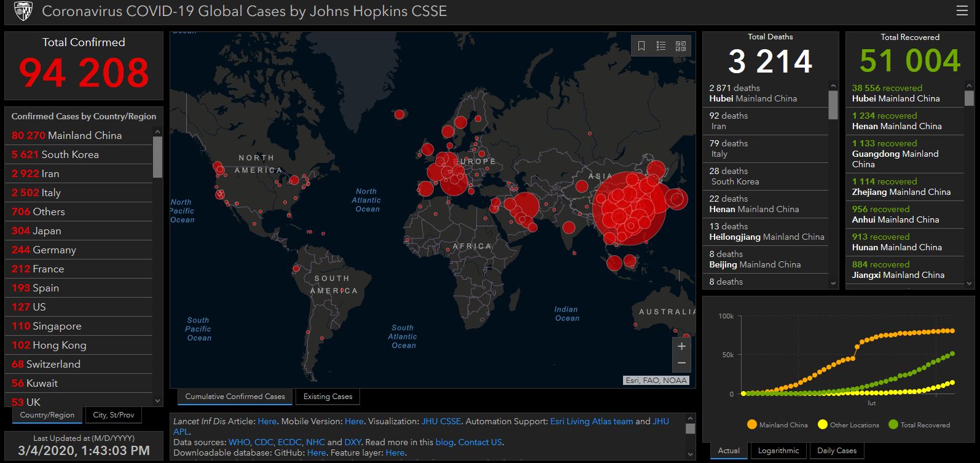The image size is (980, 463).
Task: Click recovered list scroll down arrow
Action: click(x=969, y=283)
